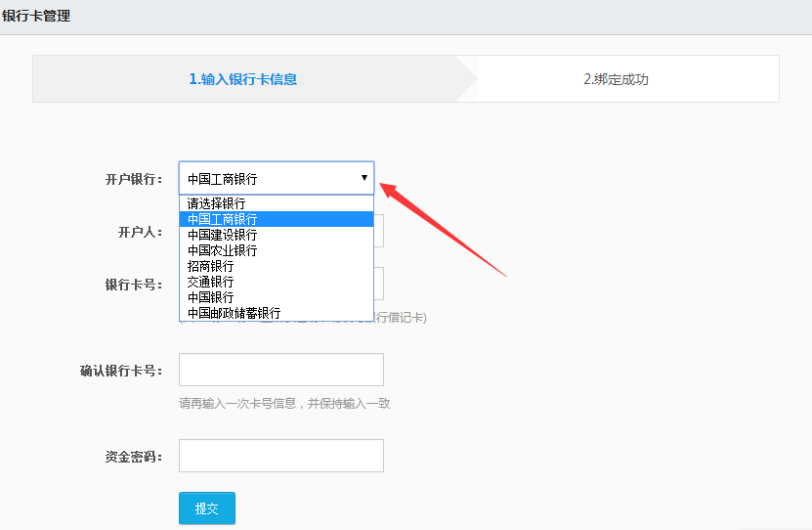
Task: Pick 招商银行 from the bank list
Action: point(276,266)
